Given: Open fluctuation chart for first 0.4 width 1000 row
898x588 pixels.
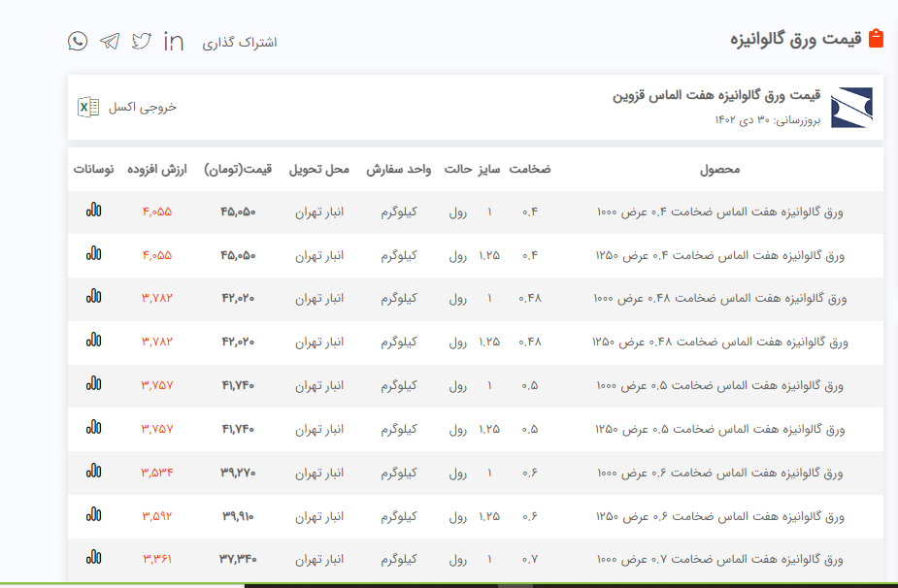Looking at the screenshot, I should point(93,211).
